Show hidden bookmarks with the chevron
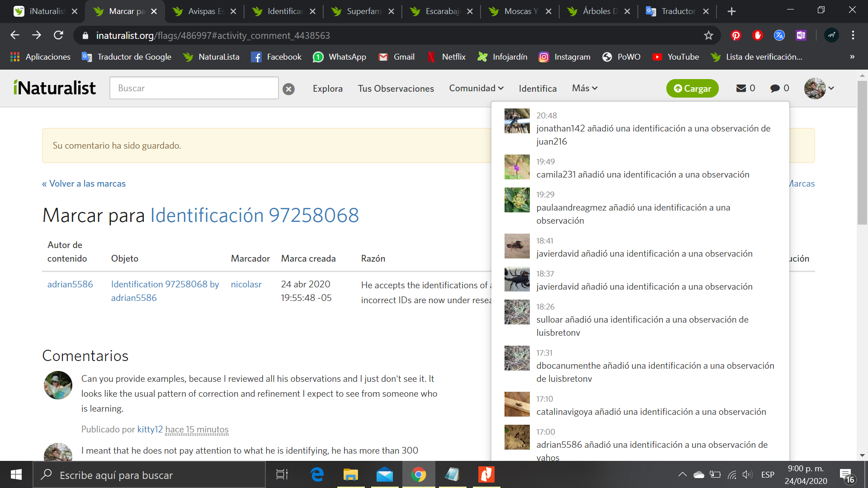Viewport: 868px width, 488px height. (x=852, y=57)
